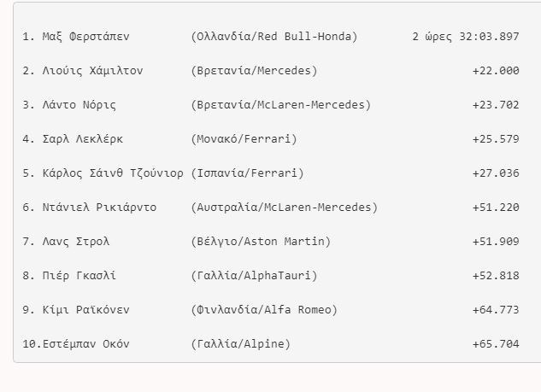Select the winning time 2 ώρες 32:03.897

point(465,37)
